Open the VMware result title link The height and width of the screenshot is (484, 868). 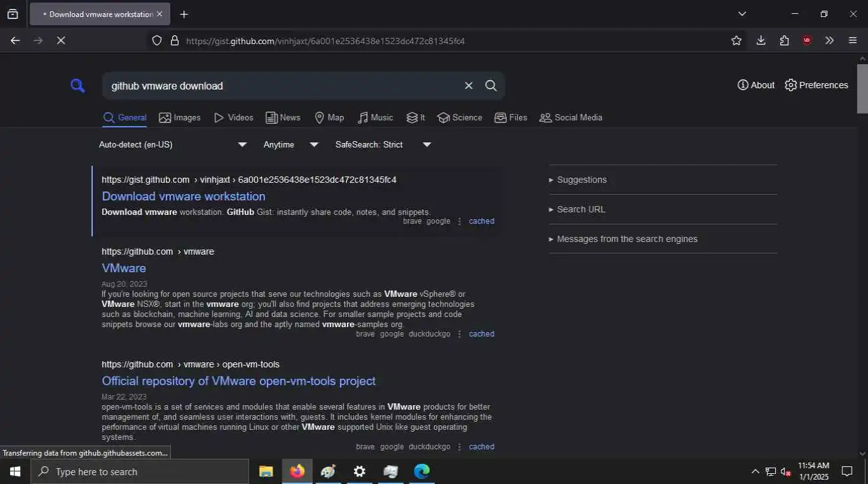124,268
